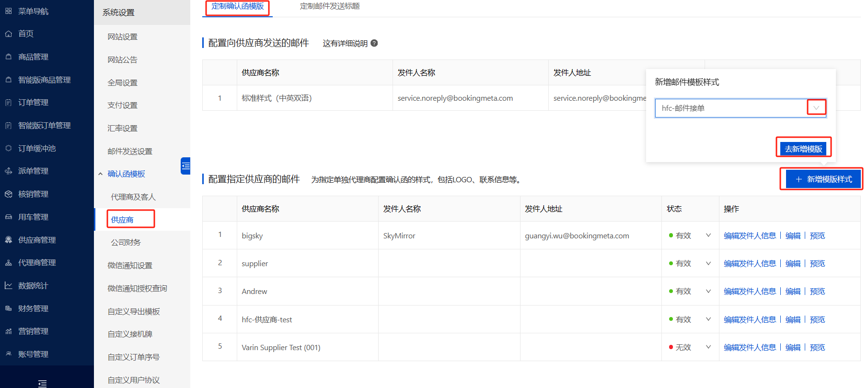This screenshot has width=868, height=388.
Task: Click the 新增模版样式 button
Action: tap(823, 179)
